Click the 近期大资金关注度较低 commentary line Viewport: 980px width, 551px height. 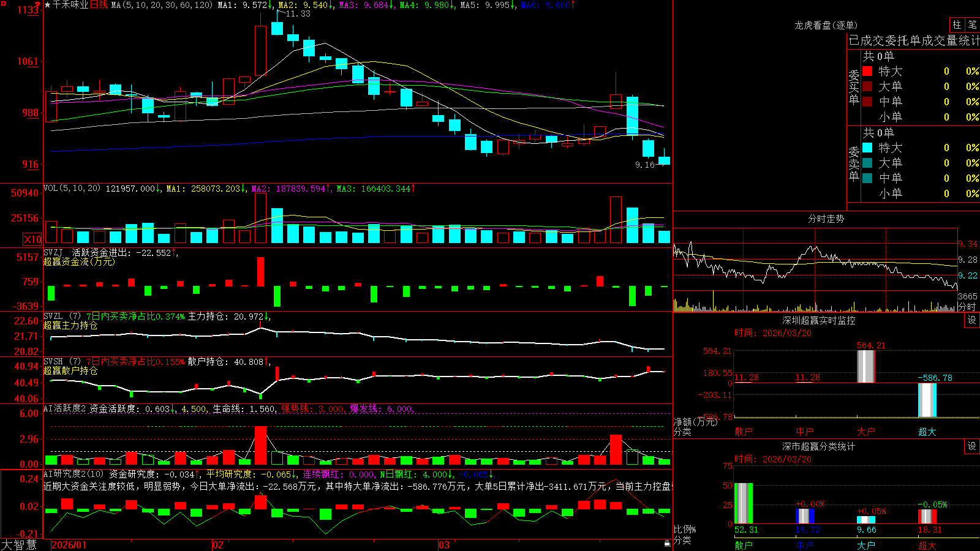pyautogui.click(x=358, y=486)
